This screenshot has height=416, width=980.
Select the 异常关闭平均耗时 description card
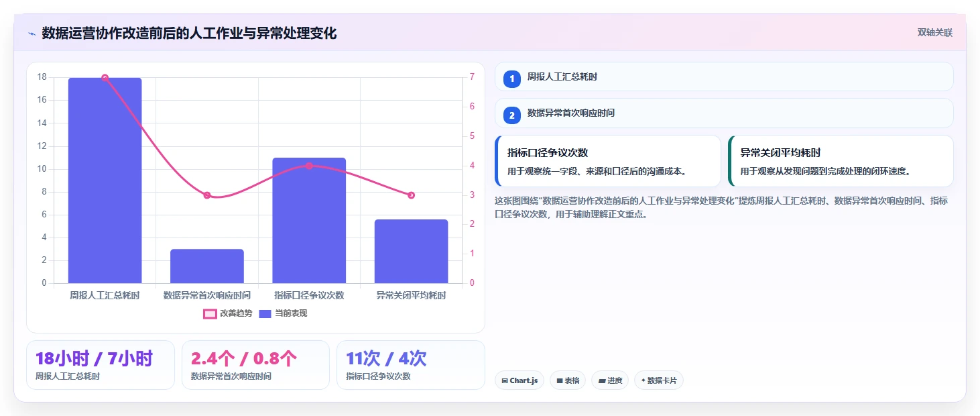(x=841, y=161)
